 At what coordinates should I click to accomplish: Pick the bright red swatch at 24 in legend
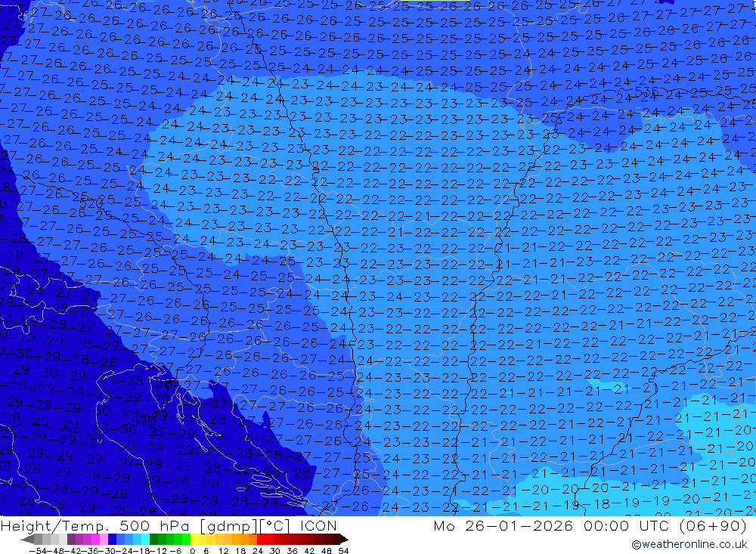[x=261, y=539]
